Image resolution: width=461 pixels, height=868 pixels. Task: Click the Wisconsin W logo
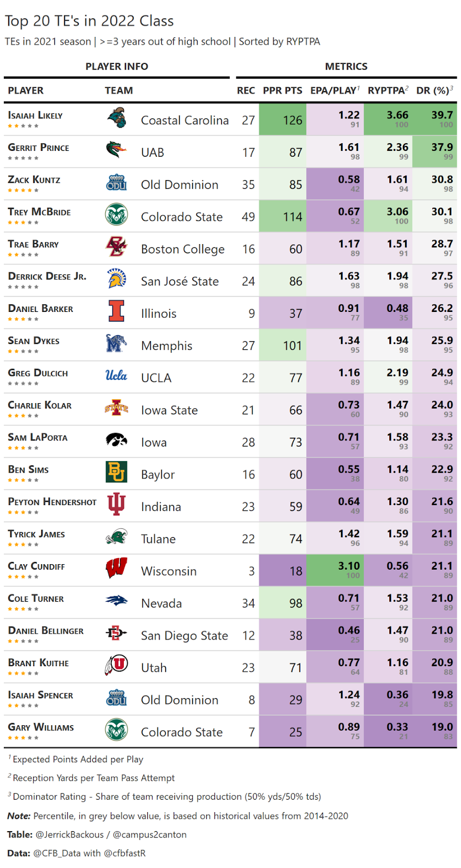tap(116, 569)
